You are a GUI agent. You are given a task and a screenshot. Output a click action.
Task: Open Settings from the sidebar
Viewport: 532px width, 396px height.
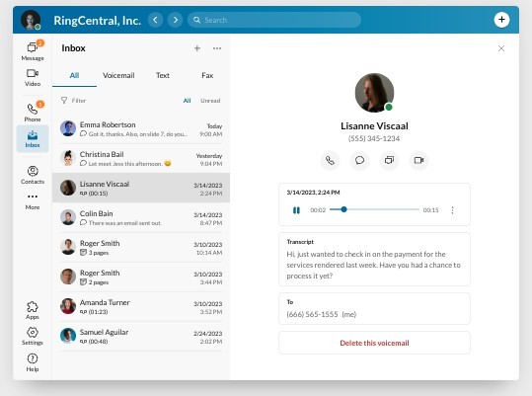[33, 336]
